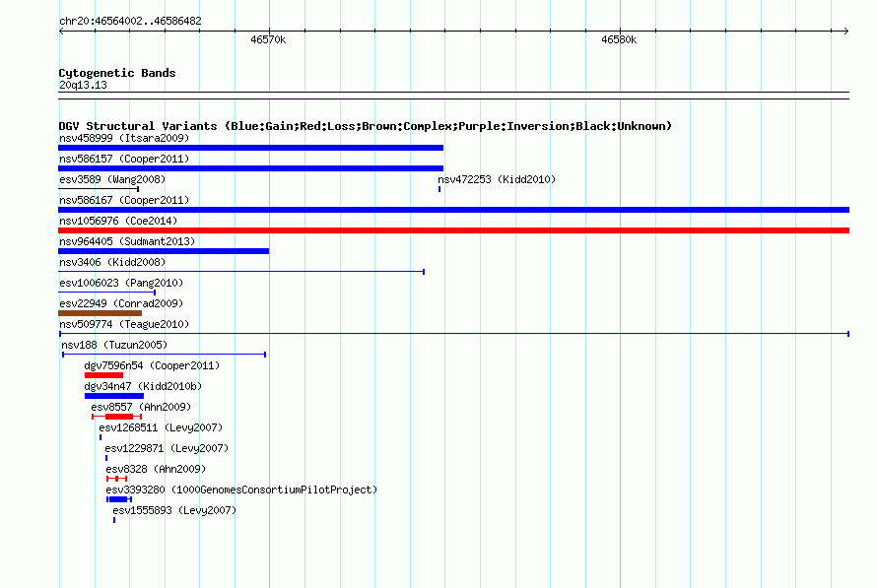Click the small red glyph under esv8328

point(117,479)
